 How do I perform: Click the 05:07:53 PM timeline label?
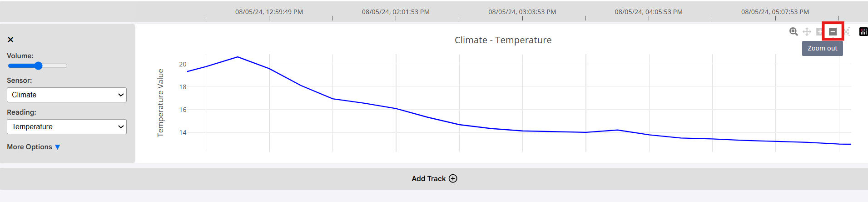775,12
